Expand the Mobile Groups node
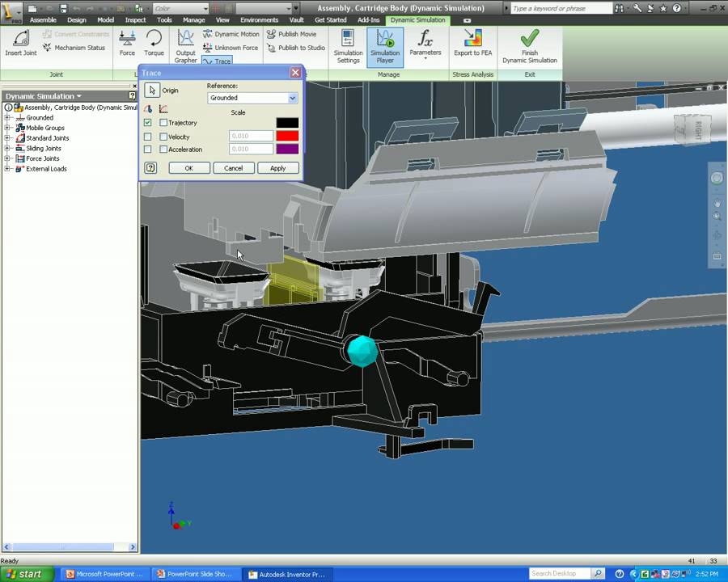The width and height of the screenshot is (728, 582). 7,128
